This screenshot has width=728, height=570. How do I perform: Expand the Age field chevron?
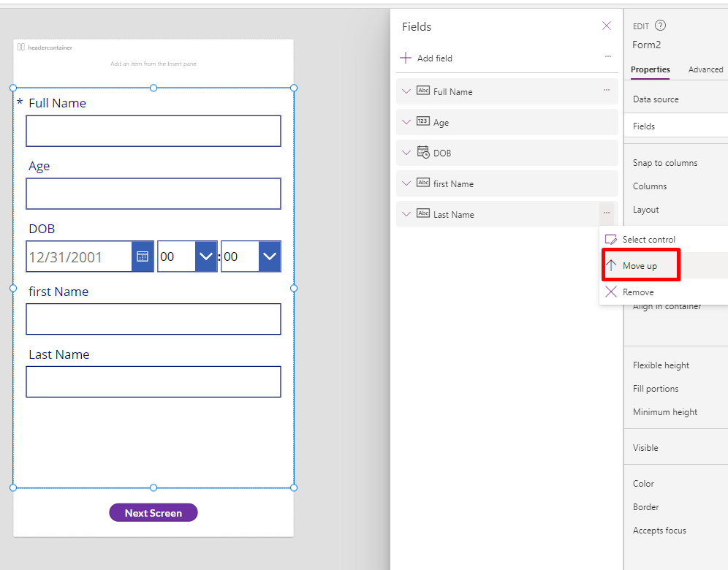click(x=406, y=122)
